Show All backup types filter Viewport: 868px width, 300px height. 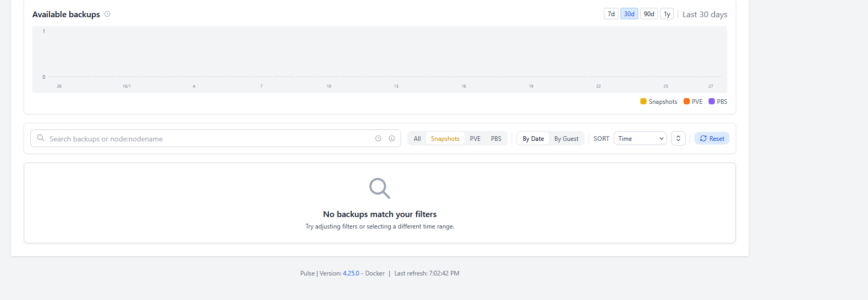(417, 138)
